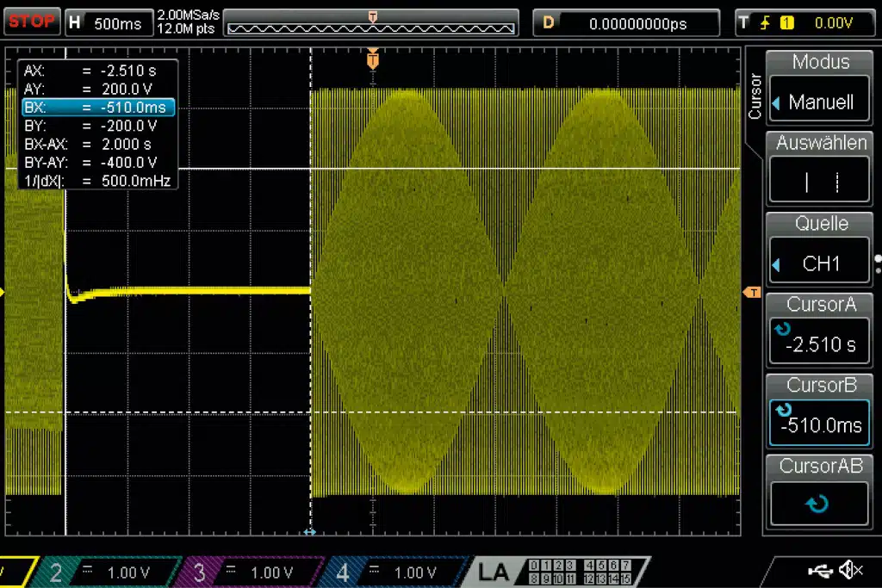Click the yellow trigger source channel 1 badge

[x=786, y=23]
